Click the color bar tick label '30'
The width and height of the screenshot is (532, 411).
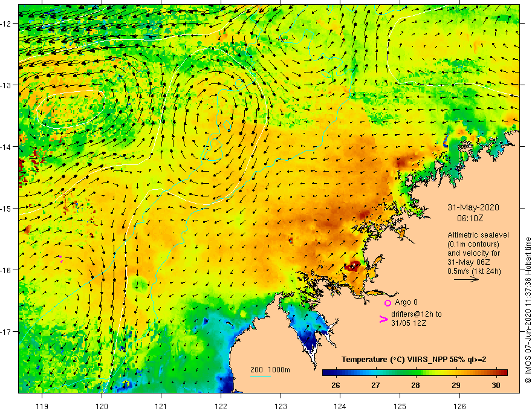[x=496, y=385]
